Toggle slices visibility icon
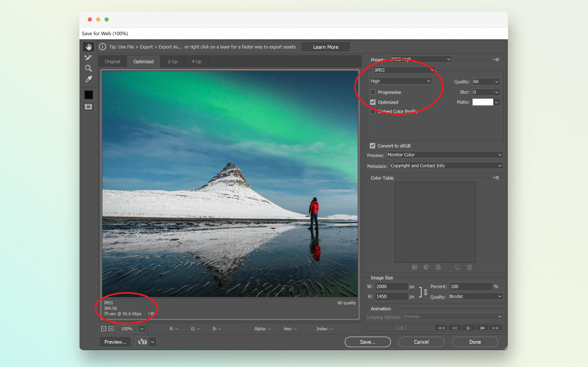 (x=88, y=107)
